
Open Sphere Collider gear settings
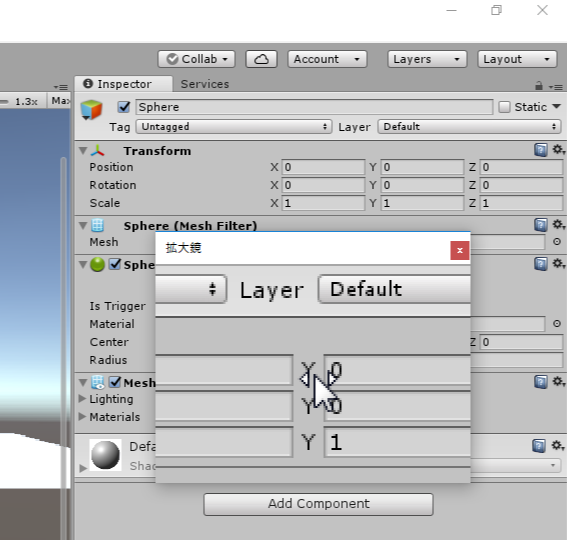pyautogui.click(x=558, y=264)
